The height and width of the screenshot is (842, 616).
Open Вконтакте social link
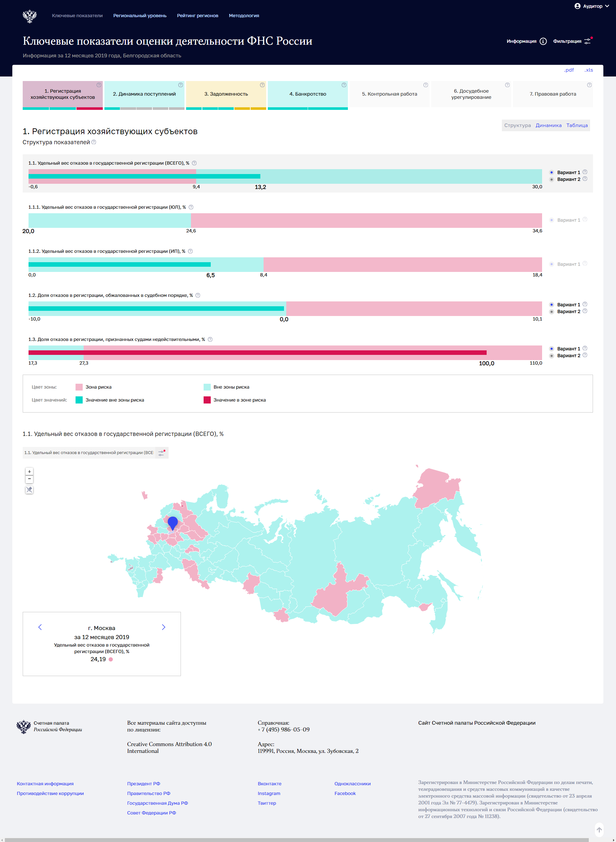click(x=270, y=783)
